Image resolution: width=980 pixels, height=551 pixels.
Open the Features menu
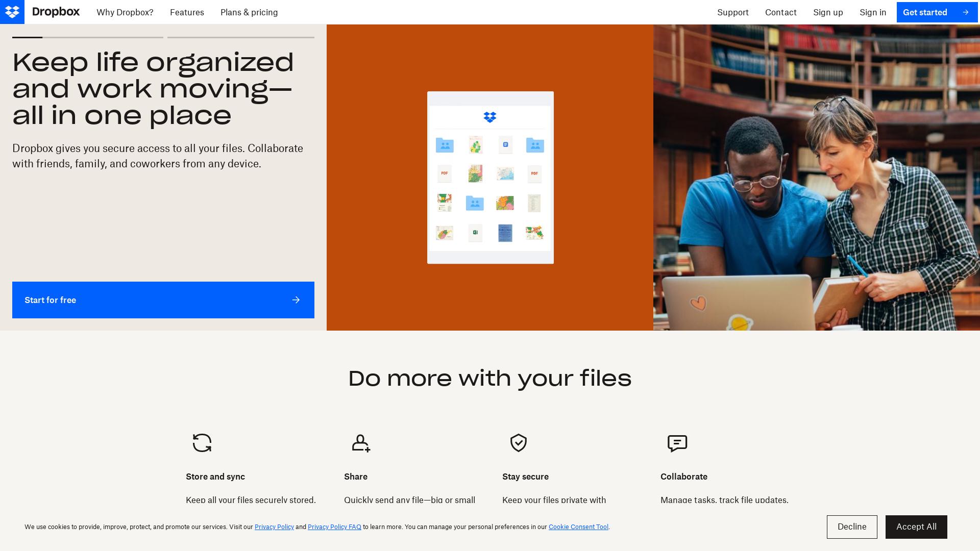(x=187, y=12)
